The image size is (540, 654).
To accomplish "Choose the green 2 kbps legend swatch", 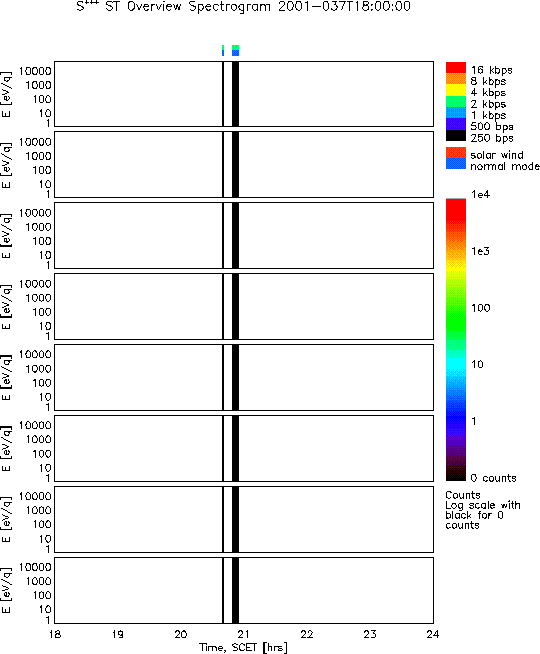I will [x=456, y=101].
